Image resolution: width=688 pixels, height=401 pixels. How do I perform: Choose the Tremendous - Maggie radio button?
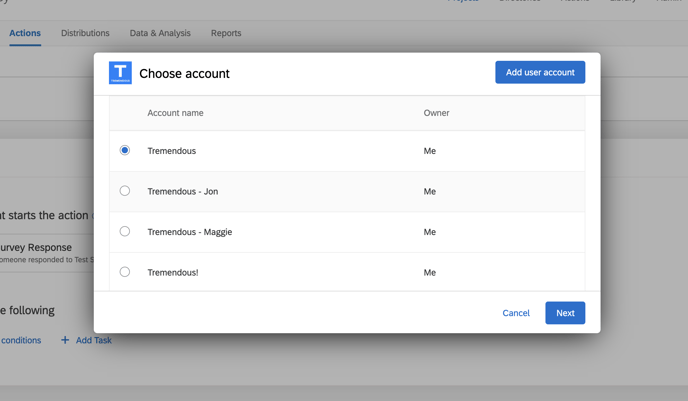coord(125,231)
